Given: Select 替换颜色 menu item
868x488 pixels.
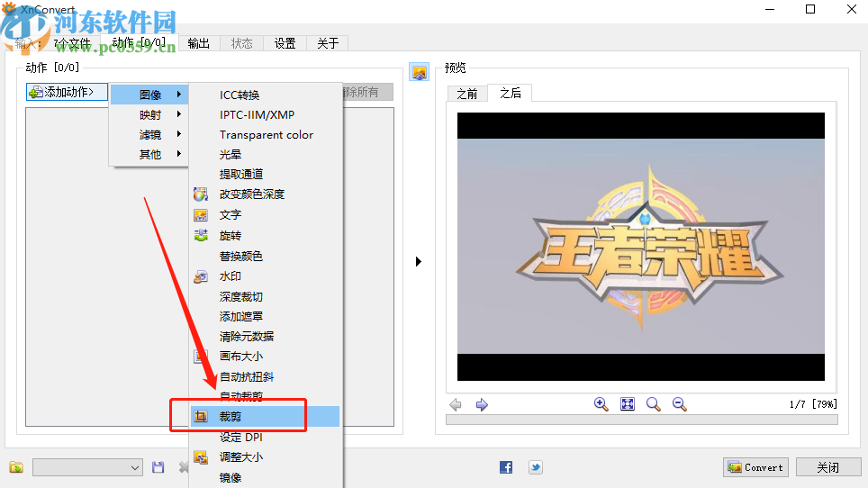Looking at the screenshot, I should 240,257.
